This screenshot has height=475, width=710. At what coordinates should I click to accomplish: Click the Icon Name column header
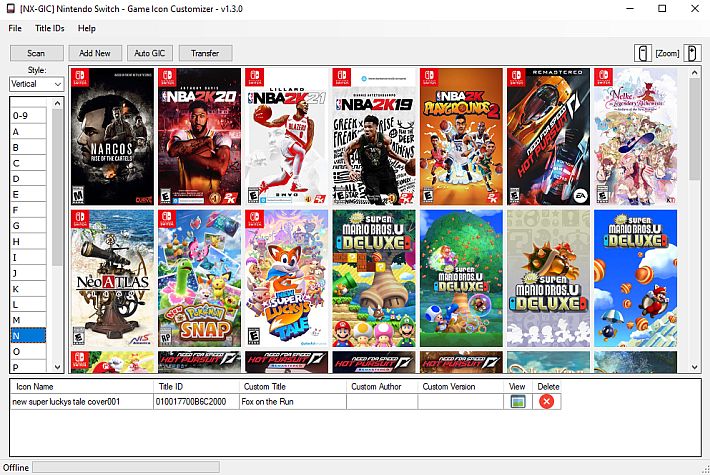pyautogui.click(x=82, y=387)
